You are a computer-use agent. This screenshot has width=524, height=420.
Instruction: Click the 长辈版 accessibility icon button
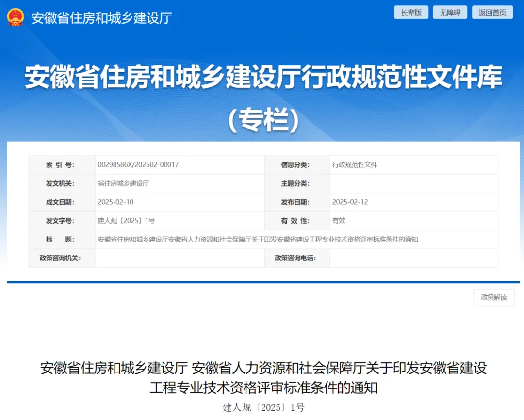pos(411,12)
